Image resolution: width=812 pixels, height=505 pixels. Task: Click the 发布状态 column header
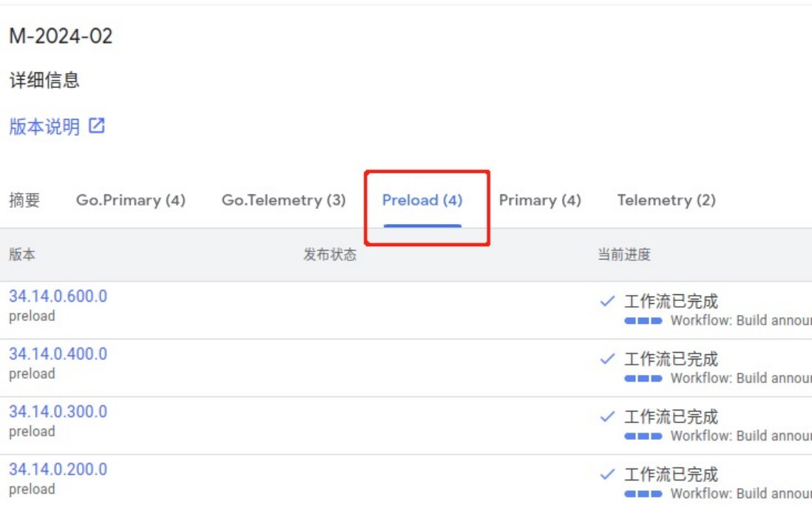pyautogui.click(x=330, y=254)
